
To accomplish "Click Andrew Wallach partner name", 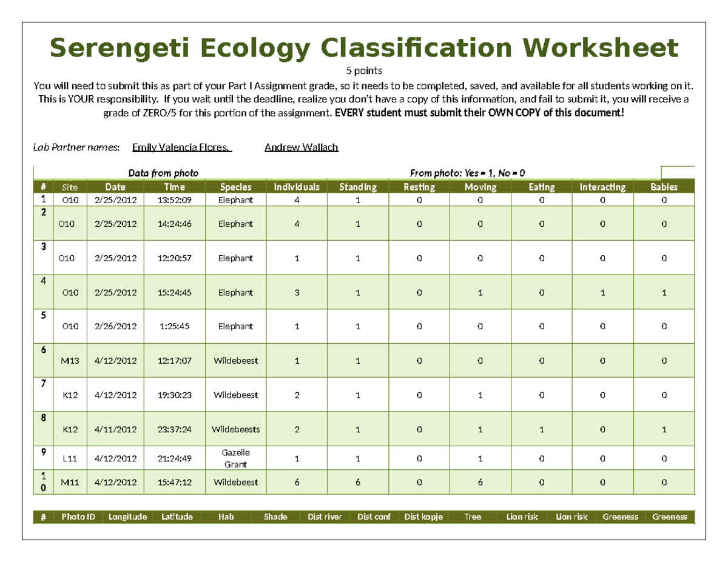I will point(302,147).
